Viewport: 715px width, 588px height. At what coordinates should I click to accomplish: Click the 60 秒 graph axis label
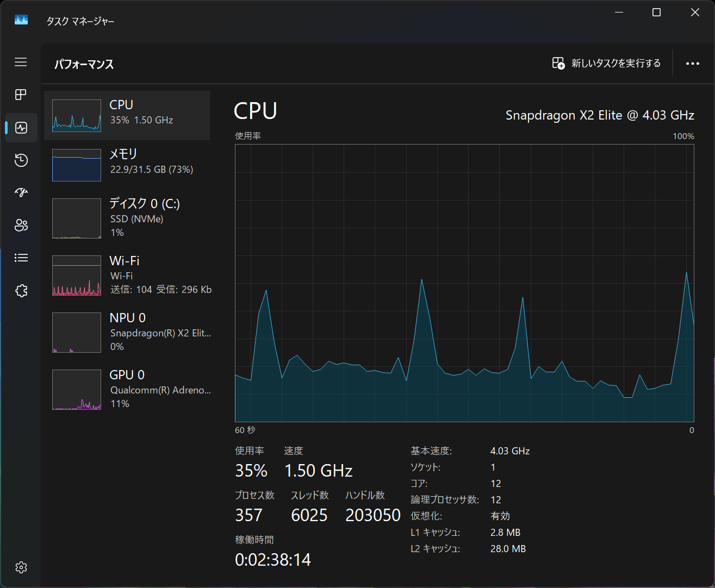tap(245, 430)
